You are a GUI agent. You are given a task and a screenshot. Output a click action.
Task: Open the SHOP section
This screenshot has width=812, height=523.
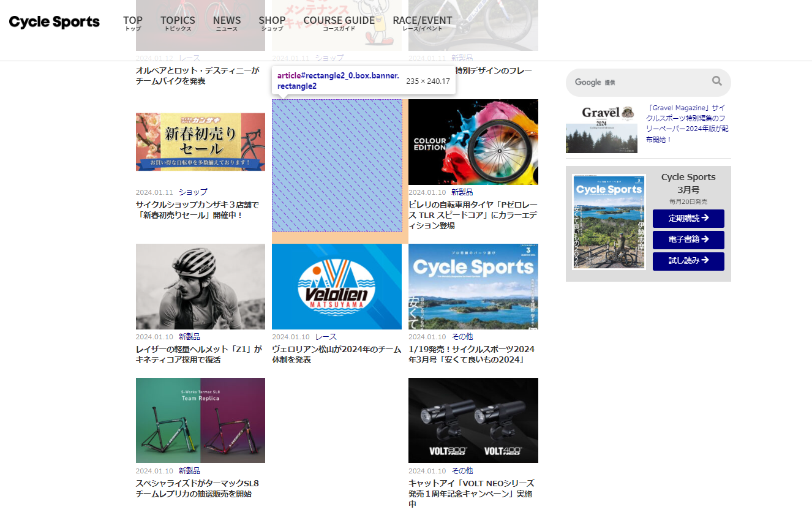pos(272,24)
